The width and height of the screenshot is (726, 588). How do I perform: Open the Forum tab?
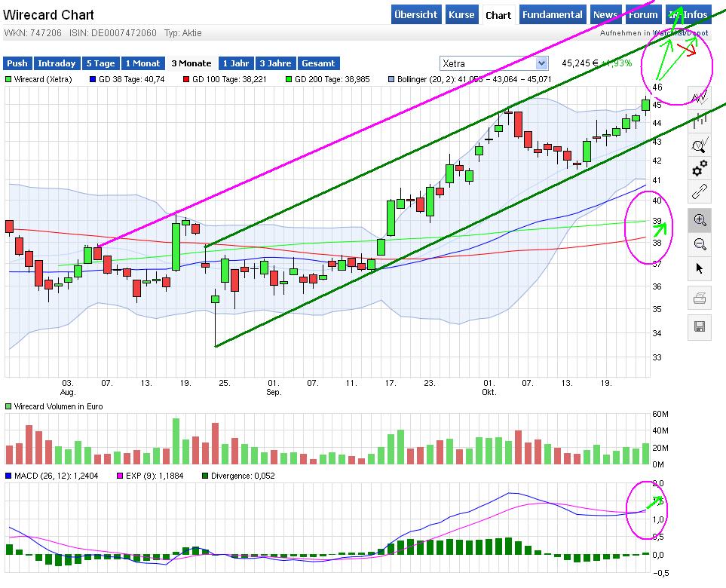(643, 15)
